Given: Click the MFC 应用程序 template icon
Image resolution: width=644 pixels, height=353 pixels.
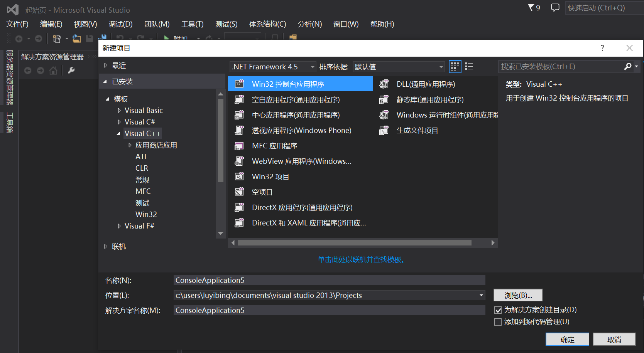Looking at the screenshot, I should click(240, 146).
